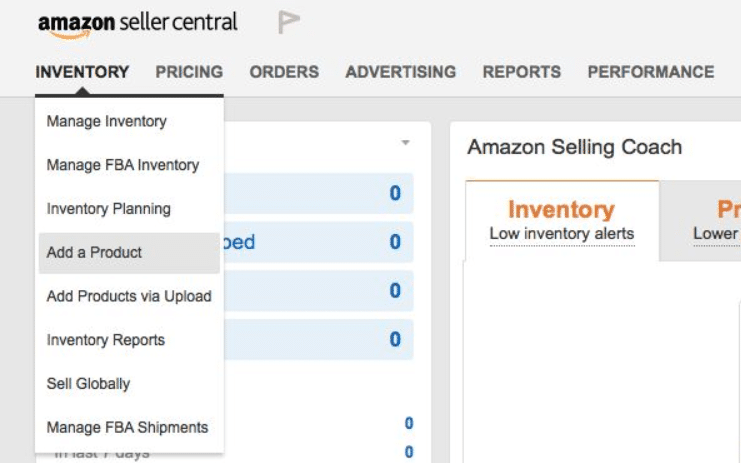The image size is (741, 463).
Task: Click the Amazon Seller Central logo
Action: click(x=138, y=25)
